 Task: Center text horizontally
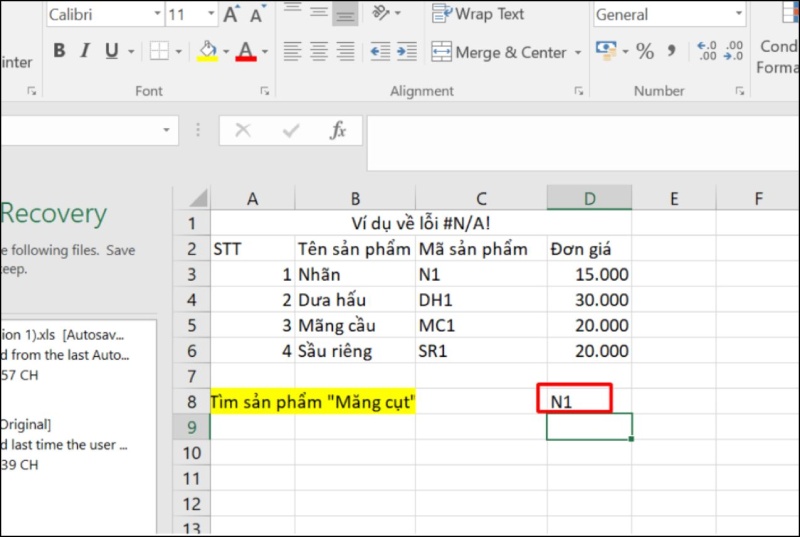(x=319, y=52)
